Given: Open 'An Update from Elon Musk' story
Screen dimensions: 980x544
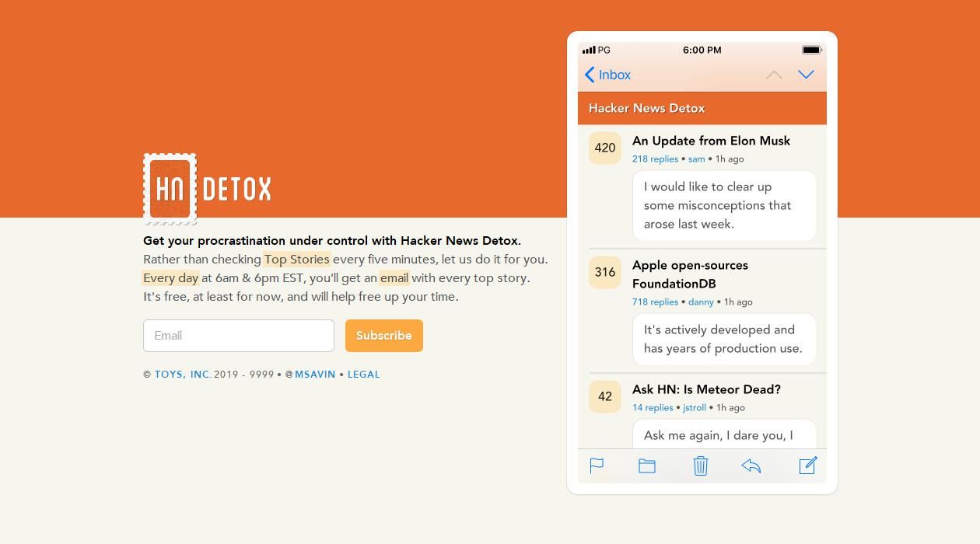Looking at the screenshot, I should click(x=711, y=141).
